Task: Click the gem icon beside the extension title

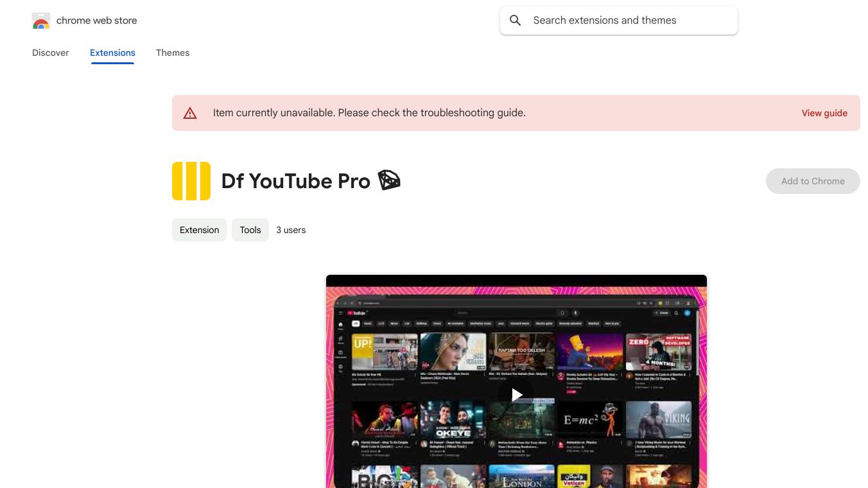Action: (x=388, y=180)
